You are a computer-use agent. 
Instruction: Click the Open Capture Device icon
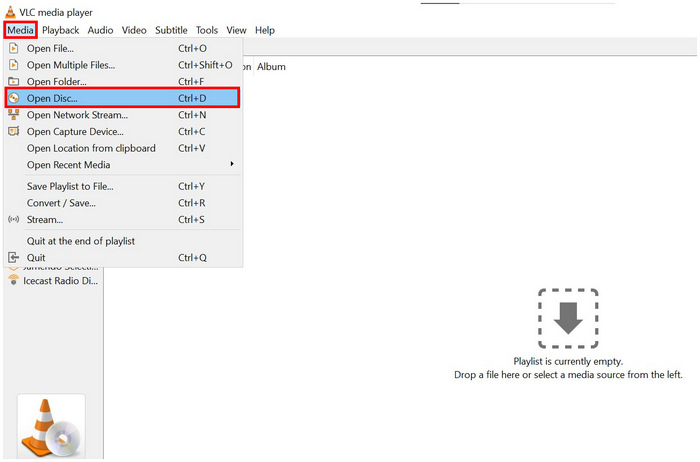click(x=14, y=131)
